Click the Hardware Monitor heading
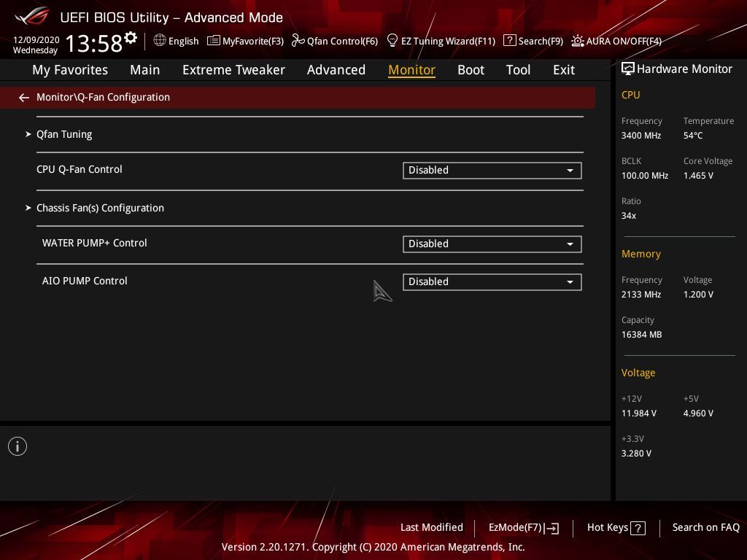The height and width of the screenshot is (560, 747). tap(684, 69)
